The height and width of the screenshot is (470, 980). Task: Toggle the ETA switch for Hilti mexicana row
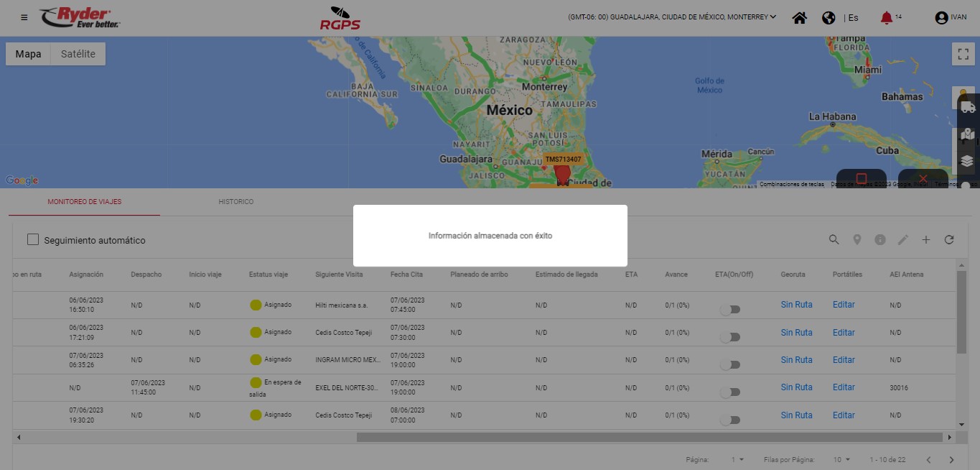click(730, 309)
